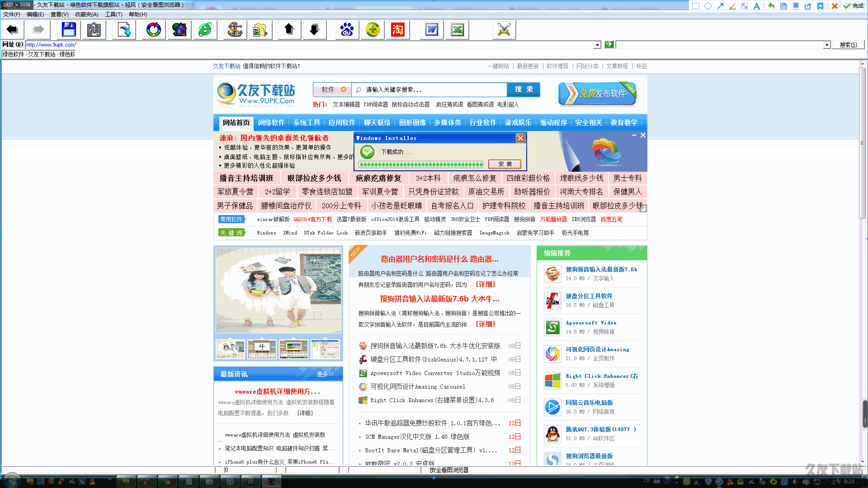Select the rectangle annotation tool
The height and width of the screenshot is (488, 868).
(696, 5)
